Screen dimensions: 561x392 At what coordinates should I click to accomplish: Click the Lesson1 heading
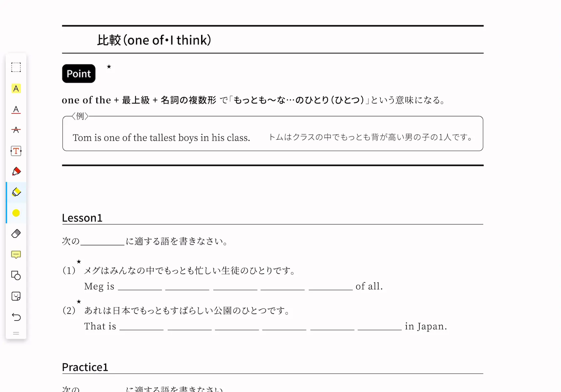coord(82,218)
